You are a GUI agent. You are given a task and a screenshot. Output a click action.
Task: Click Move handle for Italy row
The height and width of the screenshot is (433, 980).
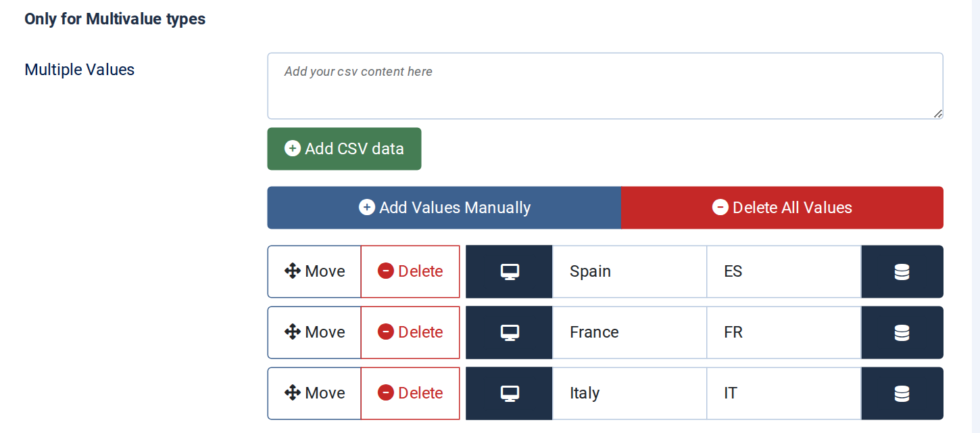[314, 393]
